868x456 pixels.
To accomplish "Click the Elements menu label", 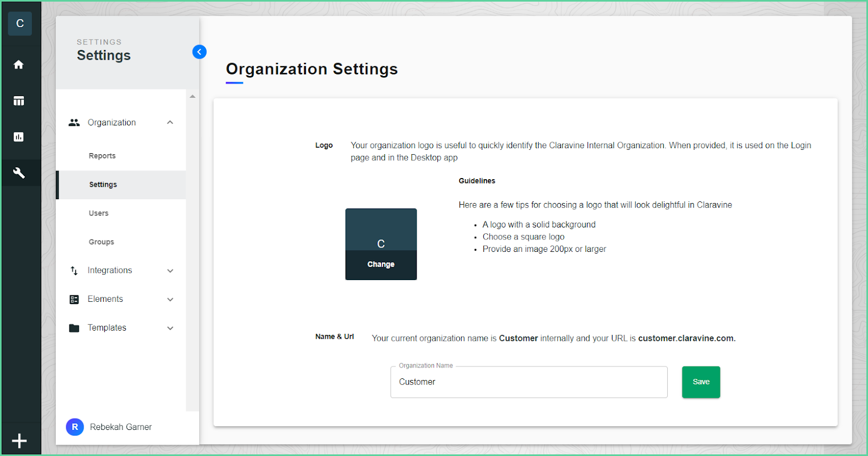I will [105, 299].
